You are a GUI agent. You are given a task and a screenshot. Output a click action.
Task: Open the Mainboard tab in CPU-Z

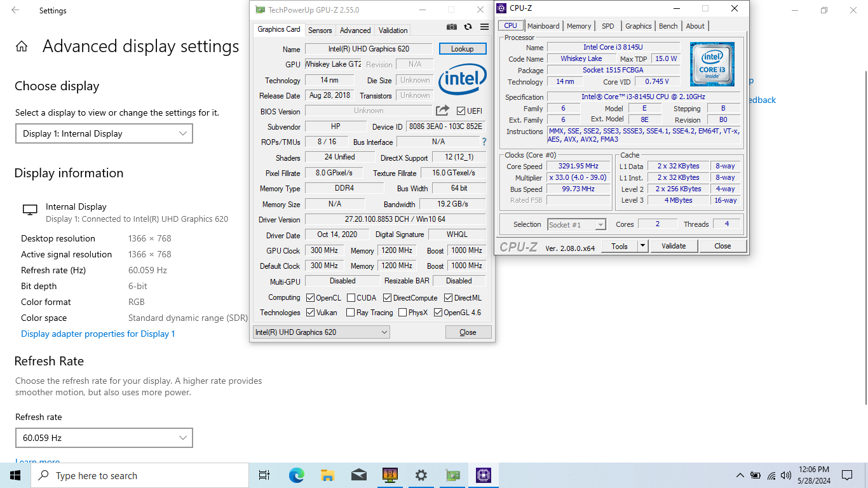(x=544, y=26)
